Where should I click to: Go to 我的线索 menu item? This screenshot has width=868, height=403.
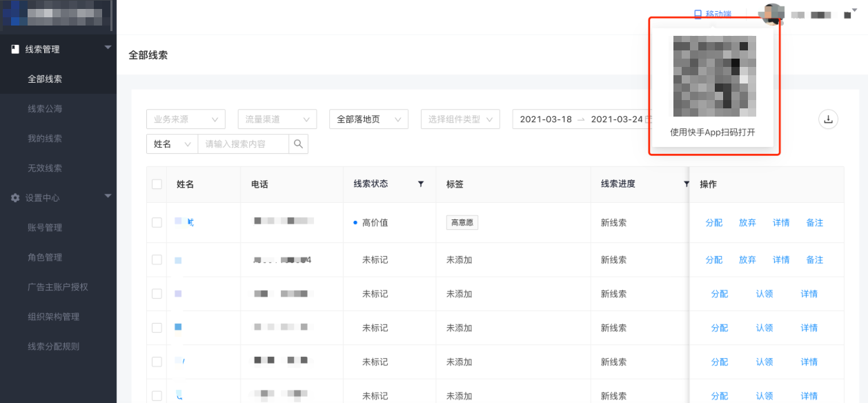[45, 139]
